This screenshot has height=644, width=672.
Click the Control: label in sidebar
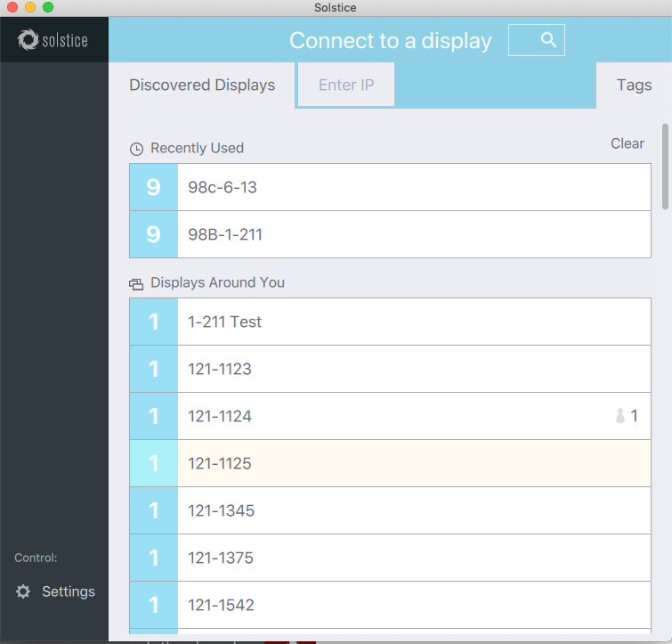point(36,558)
